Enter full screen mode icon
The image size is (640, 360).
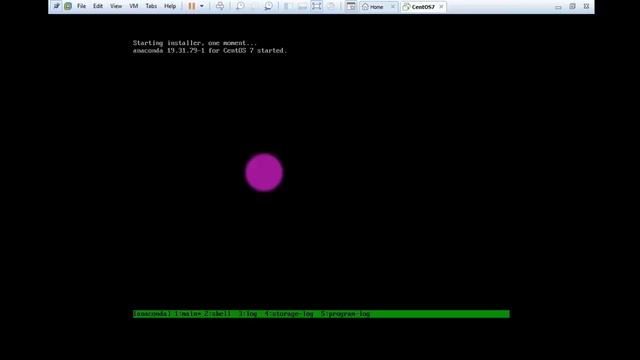317,6
